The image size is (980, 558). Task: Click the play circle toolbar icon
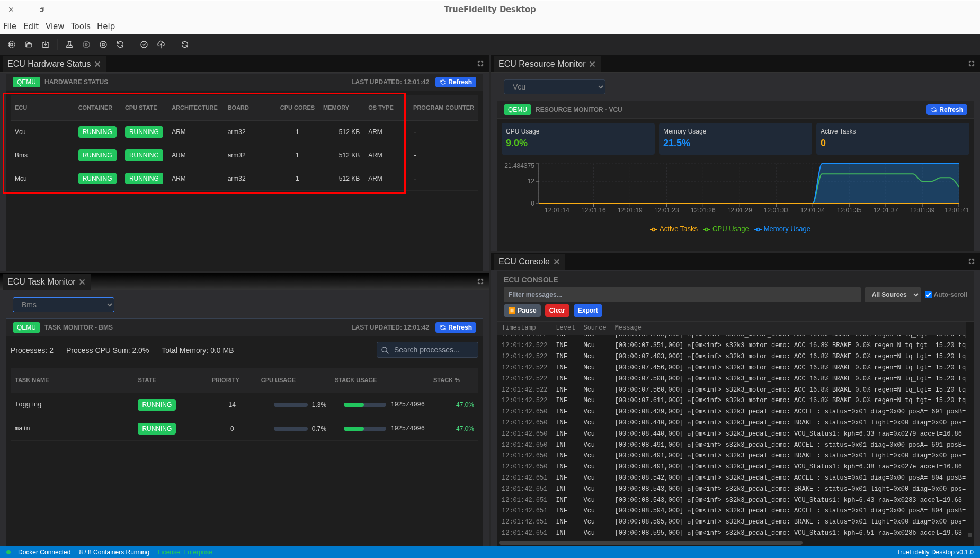coord(86,45)
